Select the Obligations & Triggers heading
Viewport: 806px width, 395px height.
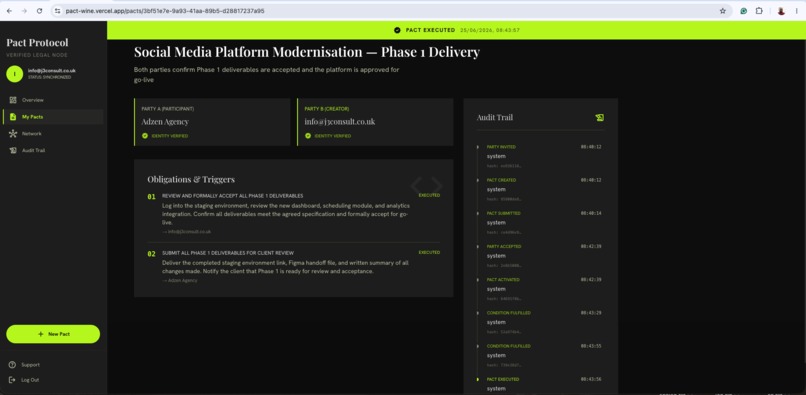[191, 179]
